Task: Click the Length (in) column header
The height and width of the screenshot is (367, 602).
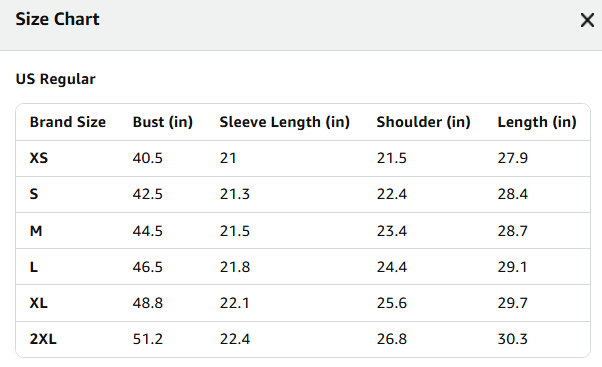Action: 537,122
